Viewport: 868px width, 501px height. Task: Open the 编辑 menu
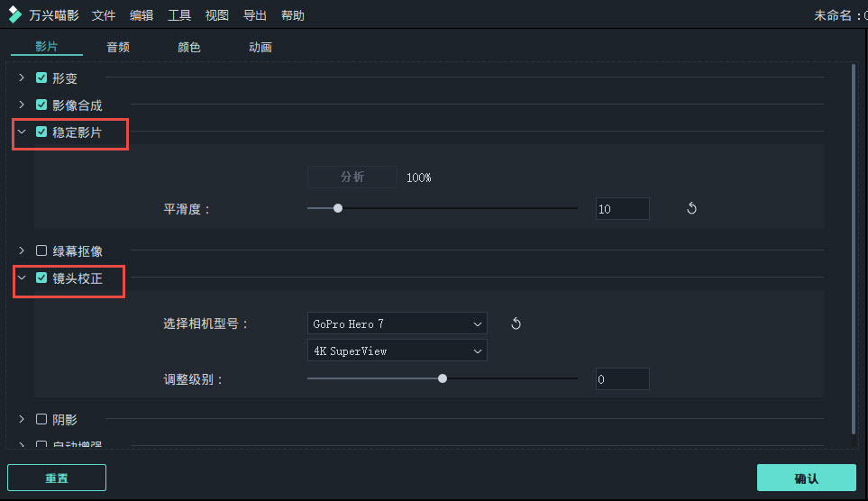[x=142, y=15]
